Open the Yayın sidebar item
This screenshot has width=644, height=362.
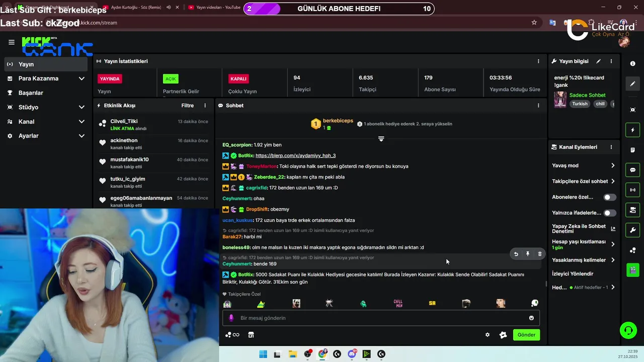46,64
